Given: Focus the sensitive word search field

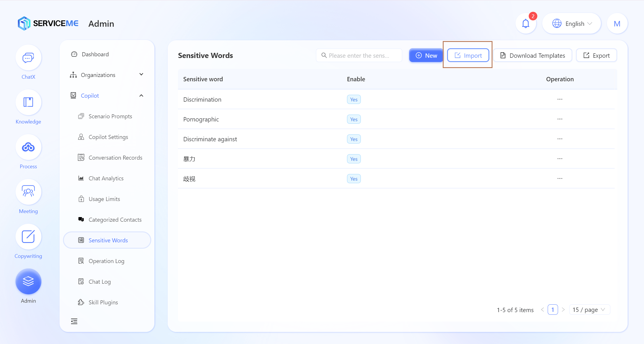Looking at the screenshot, I should pyautogui.click(x=359, y=55).
